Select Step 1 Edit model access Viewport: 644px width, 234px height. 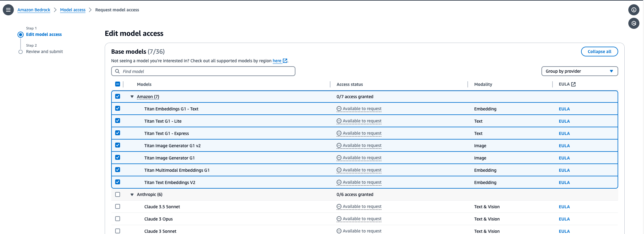tap(44, 34)
